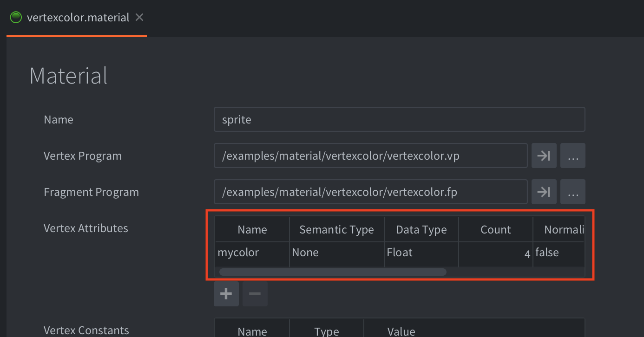Open the Fragment Program resource arrow icon
This screenshot has width=644, height=337.
544,192
